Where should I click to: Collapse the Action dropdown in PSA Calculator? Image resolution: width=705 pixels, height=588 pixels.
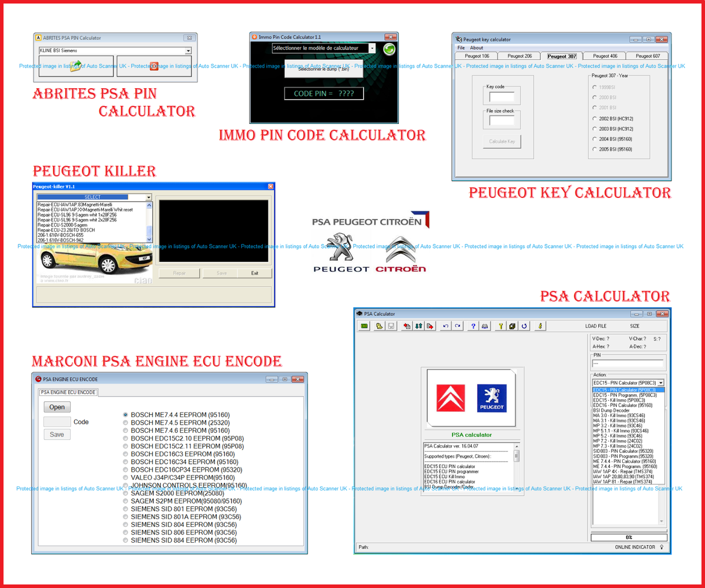(x=660, y=383)
